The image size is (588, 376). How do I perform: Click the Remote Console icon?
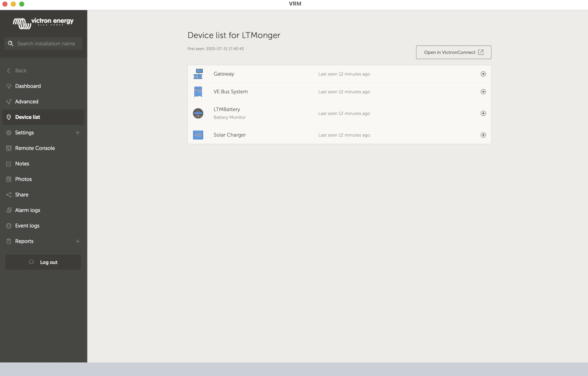pos(9,148)
